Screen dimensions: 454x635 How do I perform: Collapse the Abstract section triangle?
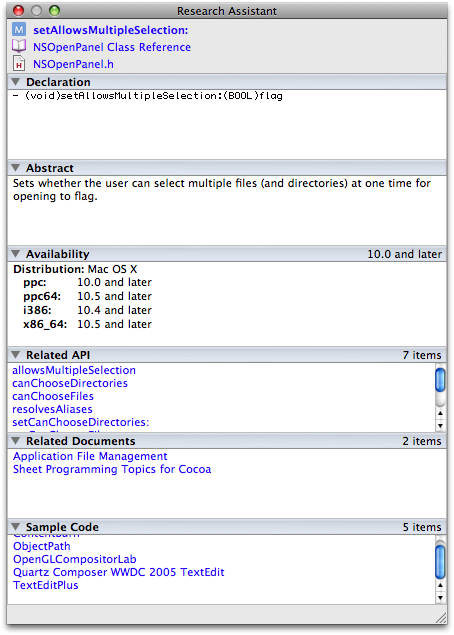coord(16,167)
